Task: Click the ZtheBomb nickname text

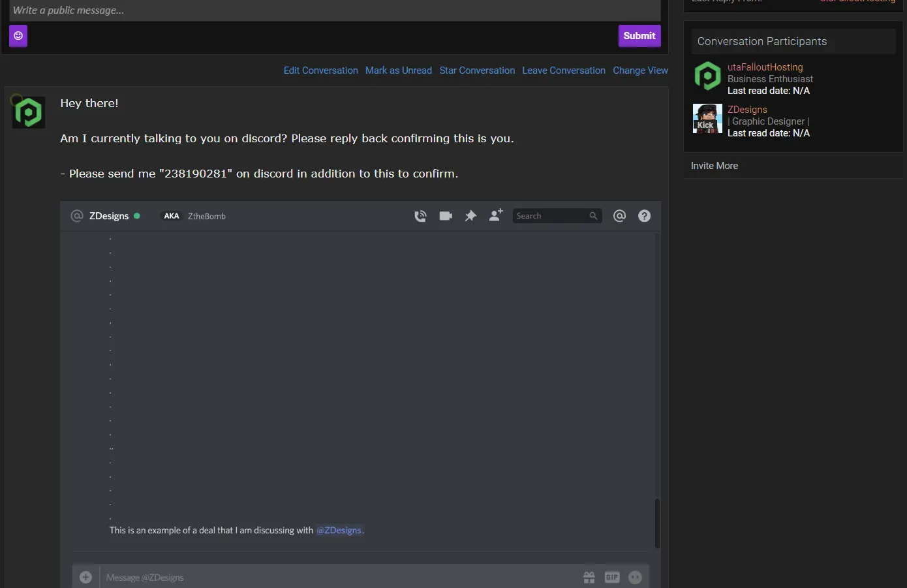Action: (207, 216)
